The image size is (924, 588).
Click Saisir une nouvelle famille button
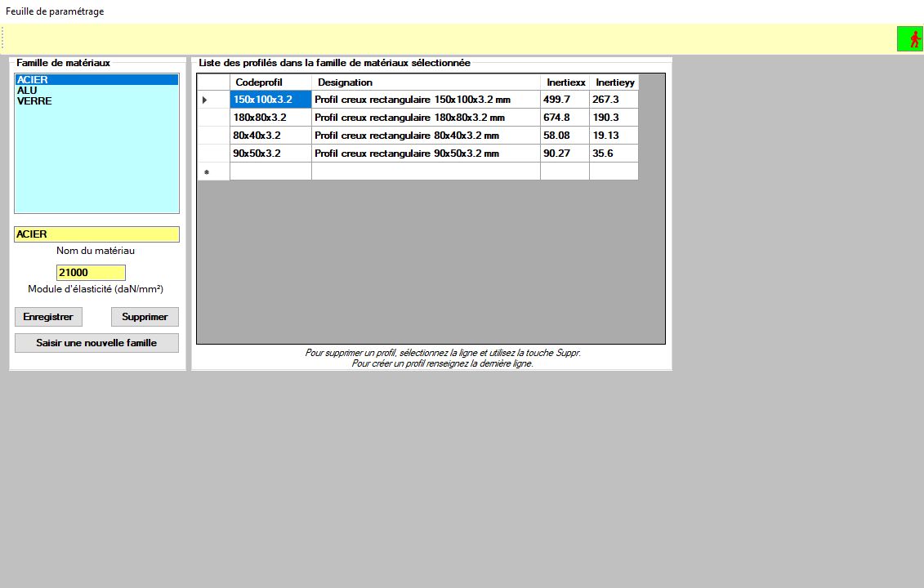[96, 343]
